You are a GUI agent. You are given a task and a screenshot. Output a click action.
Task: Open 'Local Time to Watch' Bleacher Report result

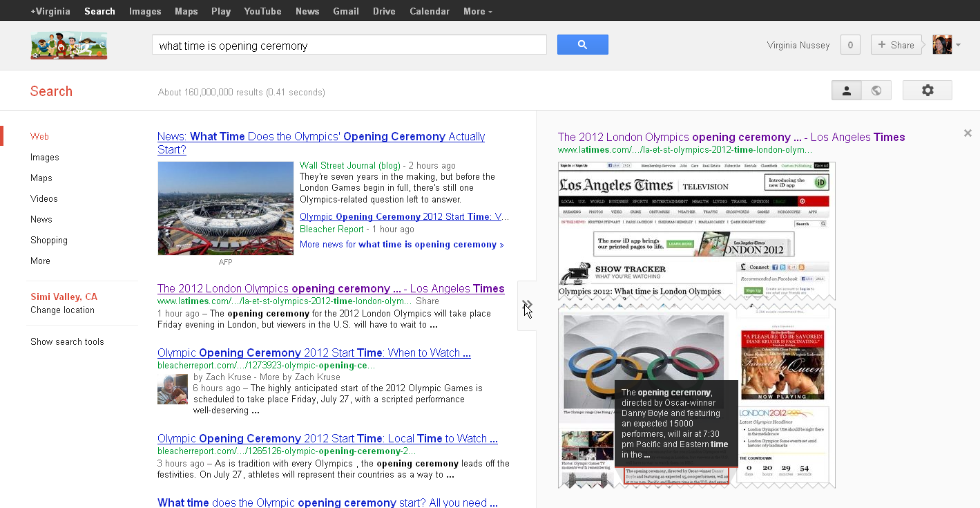click(327, 438)
